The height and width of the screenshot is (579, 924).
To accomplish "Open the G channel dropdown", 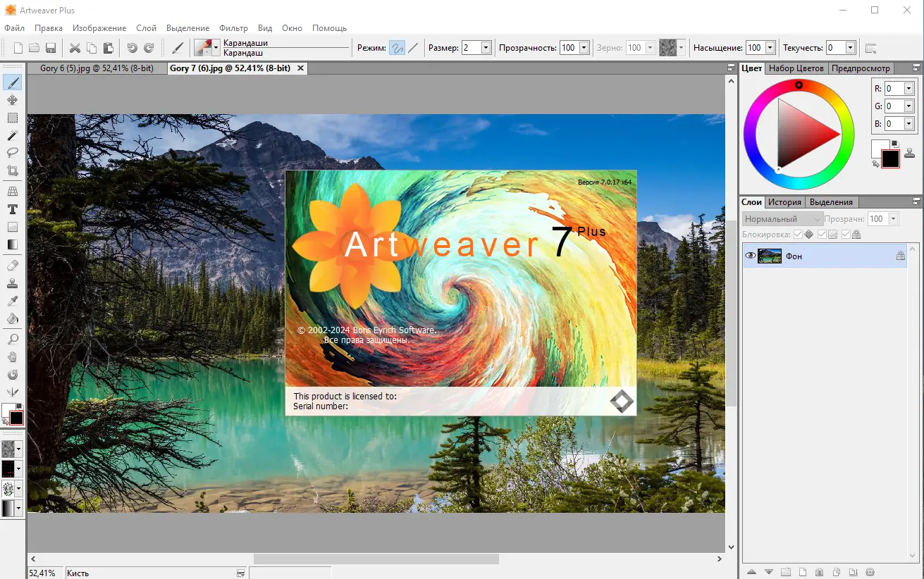I will point(908,106).
